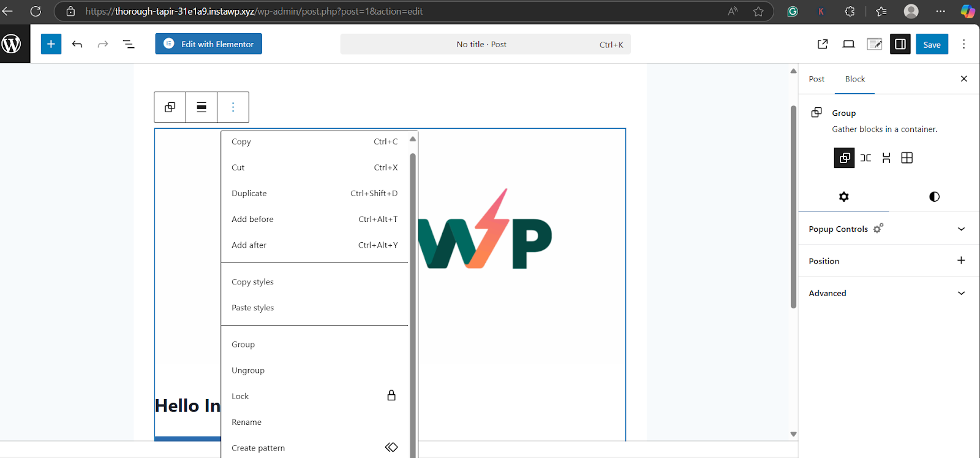The image size is (980, 458).
Task: Select the Stack variation icon
Action: [886, 158]
